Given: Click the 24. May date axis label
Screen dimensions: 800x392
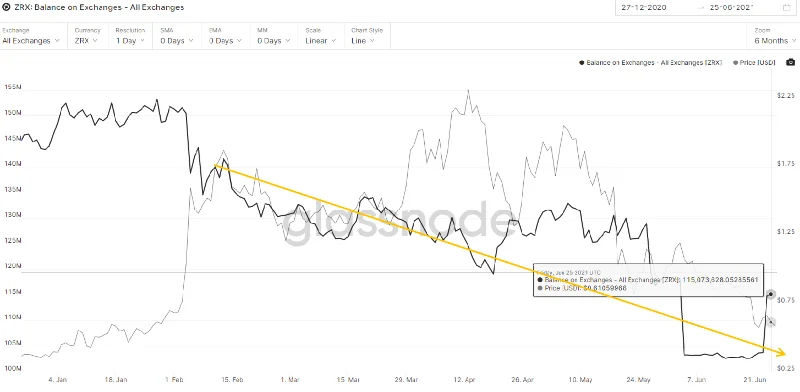Looking at the screenshot, I should pyautogui.click(x=639, y=380).
